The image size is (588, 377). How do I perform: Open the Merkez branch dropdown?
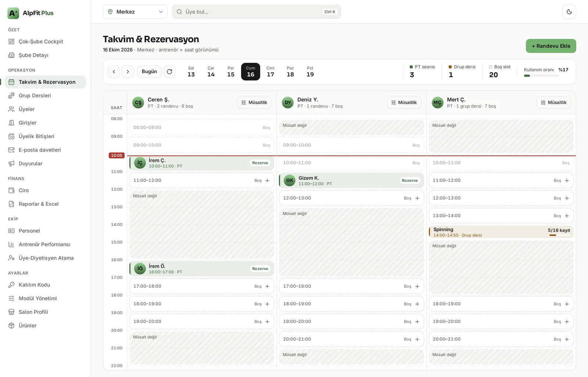pos(135,12)
